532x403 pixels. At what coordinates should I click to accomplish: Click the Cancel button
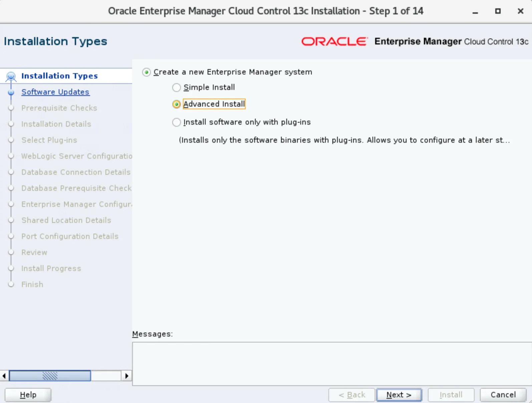point(503,395)
